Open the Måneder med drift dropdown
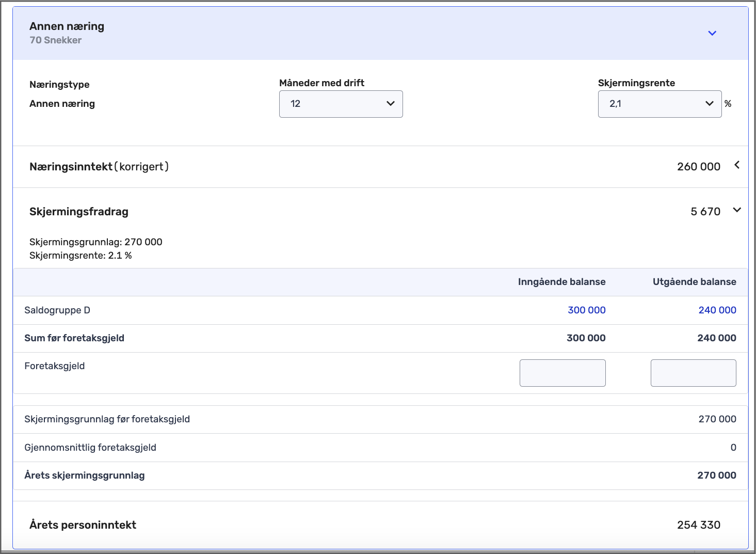756x554 pixels. click(x=341, y=104)
